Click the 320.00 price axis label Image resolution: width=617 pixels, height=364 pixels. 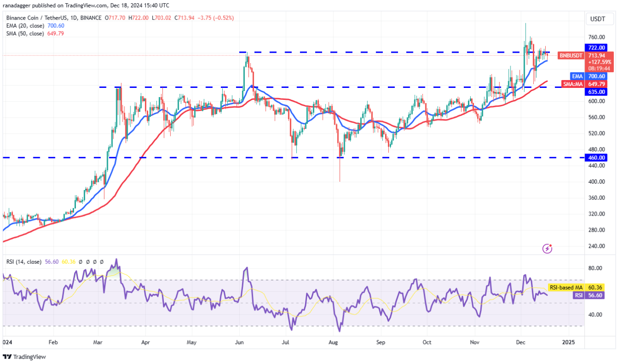(597, 214)
